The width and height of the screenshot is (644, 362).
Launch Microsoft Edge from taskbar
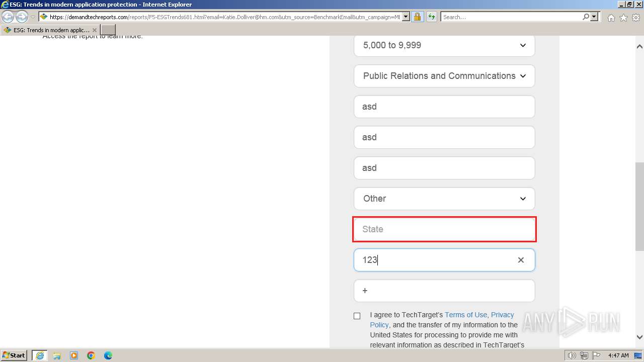(108, 355)
